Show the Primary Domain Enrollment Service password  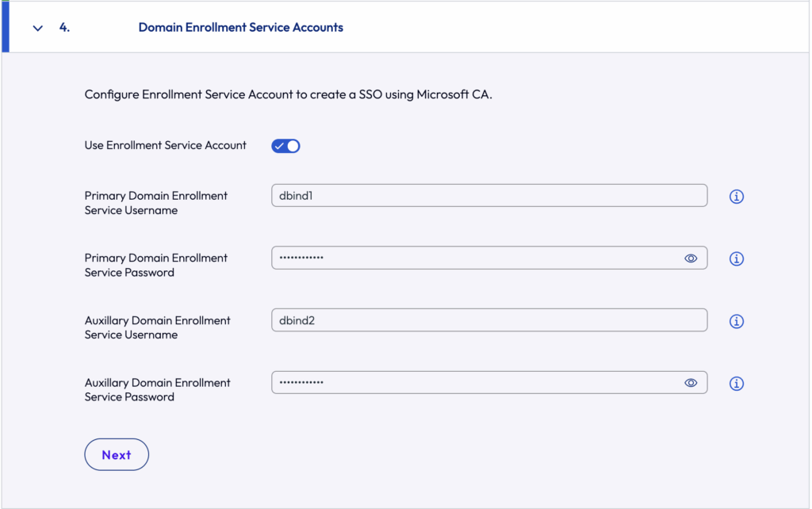click(691, 258)
